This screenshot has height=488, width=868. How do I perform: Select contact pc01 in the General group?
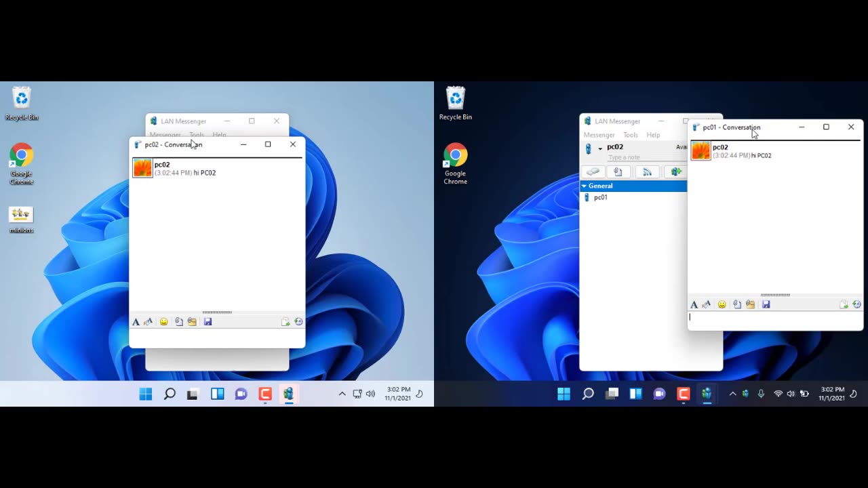click(x=600, y=197)
